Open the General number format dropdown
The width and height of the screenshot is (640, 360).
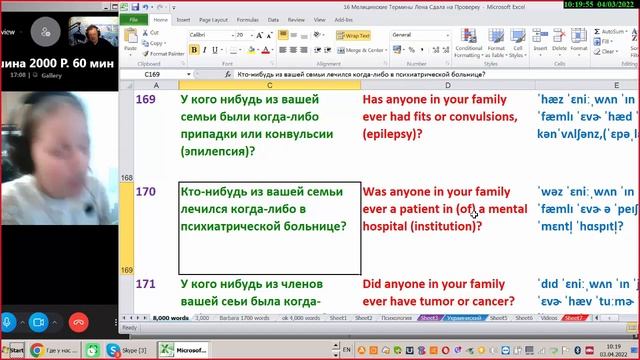coord(447,36)
